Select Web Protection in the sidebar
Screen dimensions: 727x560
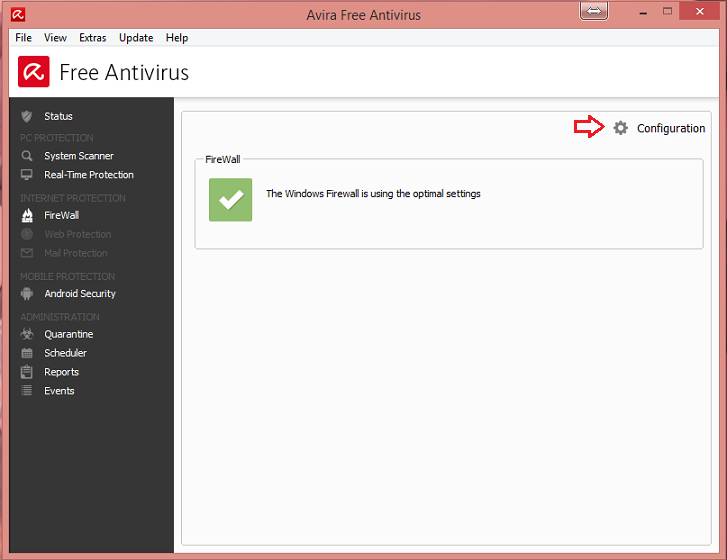[x=77, y=234]
